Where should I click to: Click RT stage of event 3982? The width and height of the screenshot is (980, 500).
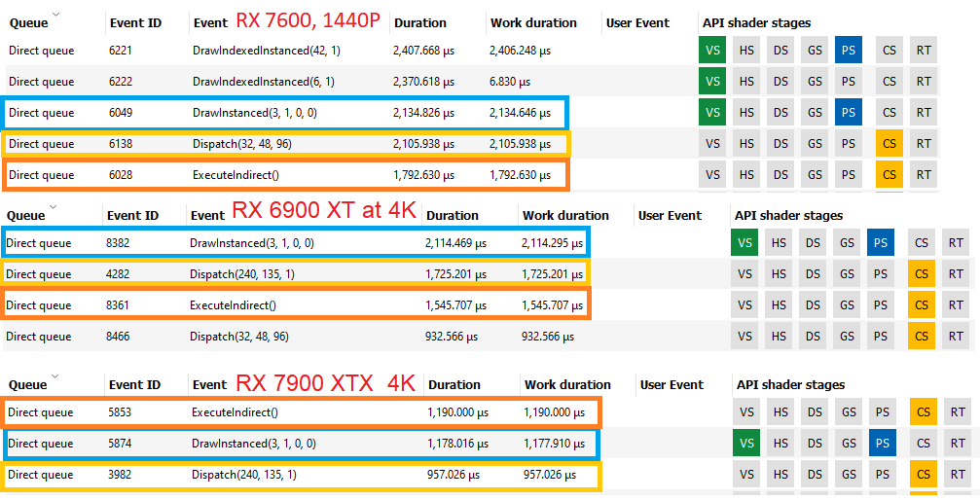click(x=958, y=475)
